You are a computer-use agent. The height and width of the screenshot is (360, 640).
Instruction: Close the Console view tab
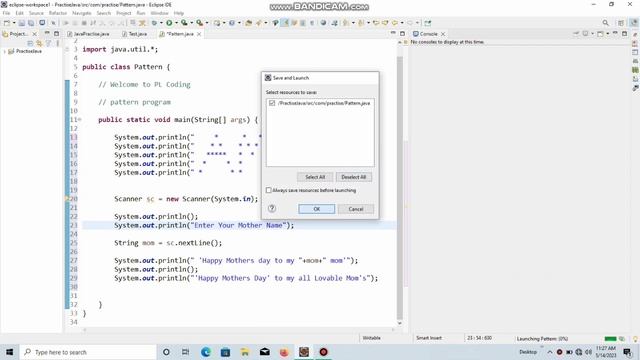(443, 34)
